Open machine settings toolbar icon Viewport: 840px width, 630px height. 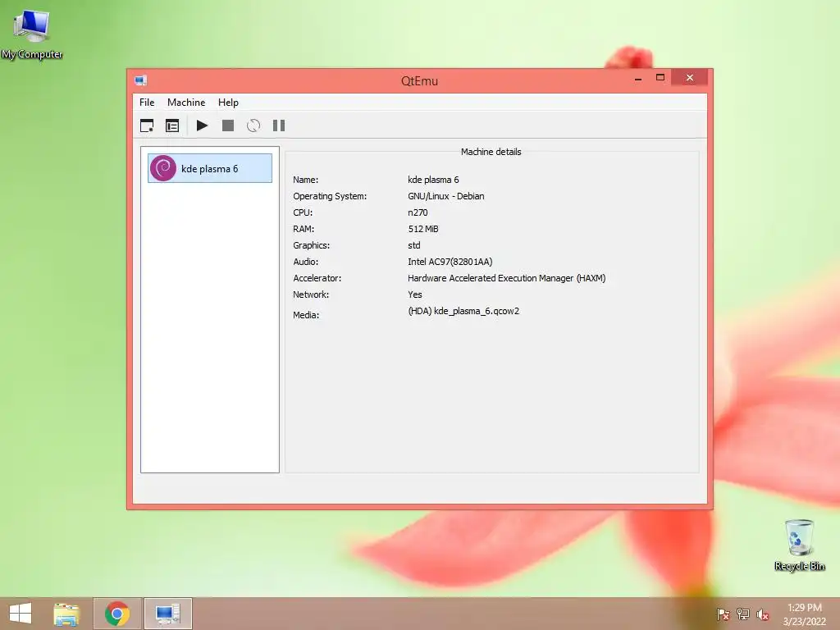[x=172, y=126]
